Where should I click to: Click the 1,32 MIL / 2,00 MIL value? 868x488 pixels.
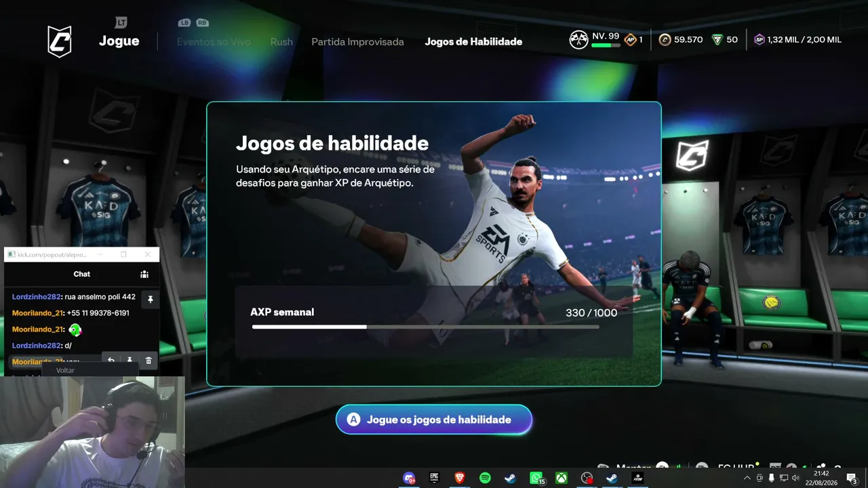(804, 40)
